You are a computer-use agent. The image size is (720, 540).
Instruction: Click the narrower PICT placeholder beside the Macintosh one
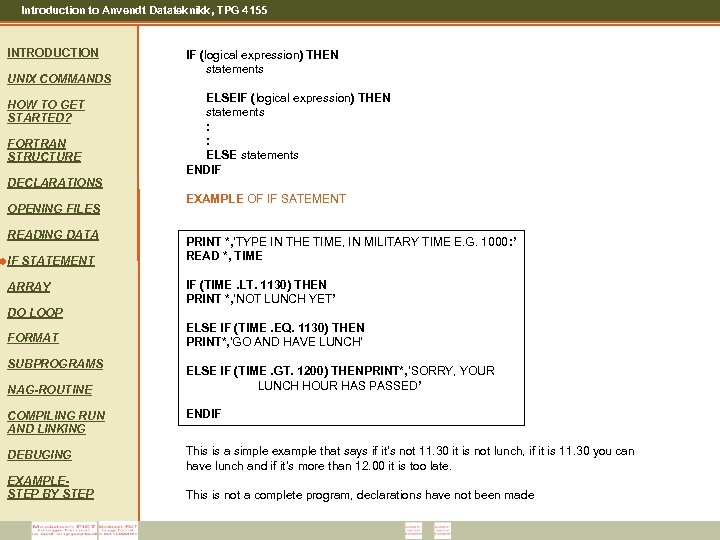pos(118,530)
